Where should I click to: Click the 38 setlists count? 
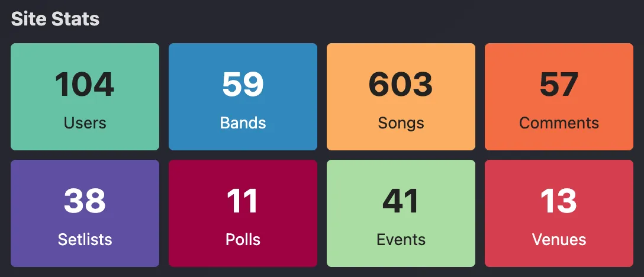coord(85,201)
